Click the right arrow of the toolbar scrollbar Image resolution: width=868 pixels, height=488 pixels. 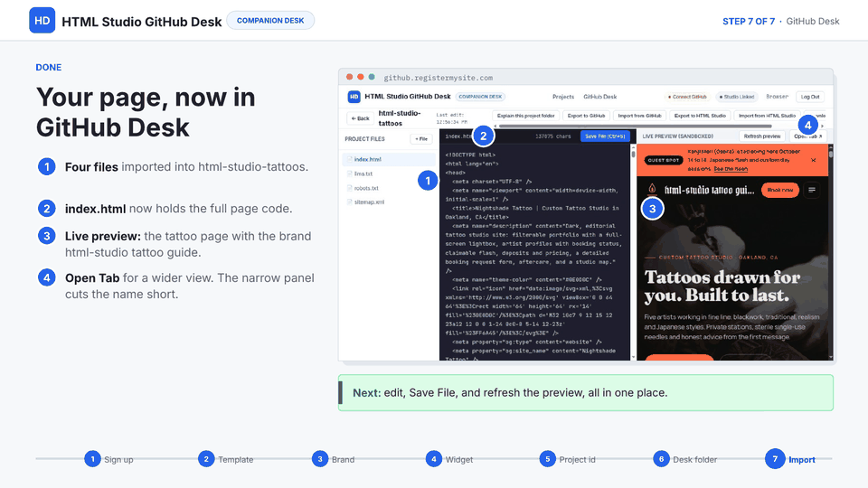[822, 127]
